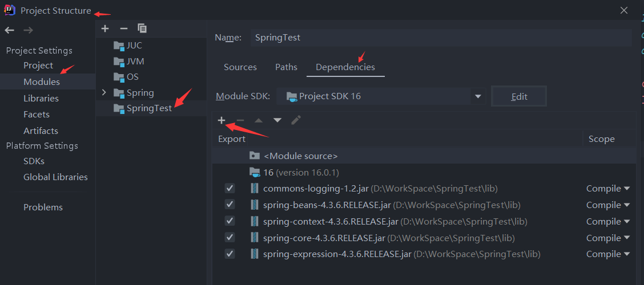Image resolution: width=644 pixels, height=285 pixels.
Task: Open Facets settings page
Action: coord(37,115)
